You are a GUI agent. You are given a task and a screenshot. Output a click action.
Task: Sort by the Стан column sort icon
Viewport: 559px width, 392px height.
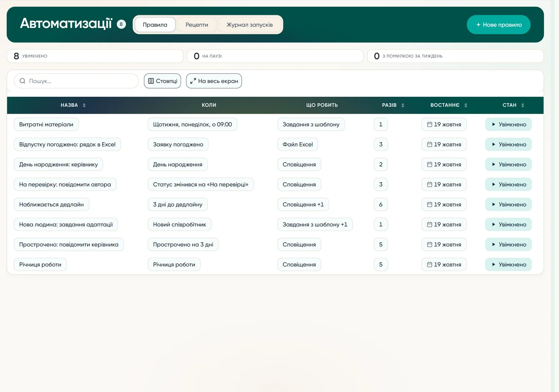coord(523,106)
